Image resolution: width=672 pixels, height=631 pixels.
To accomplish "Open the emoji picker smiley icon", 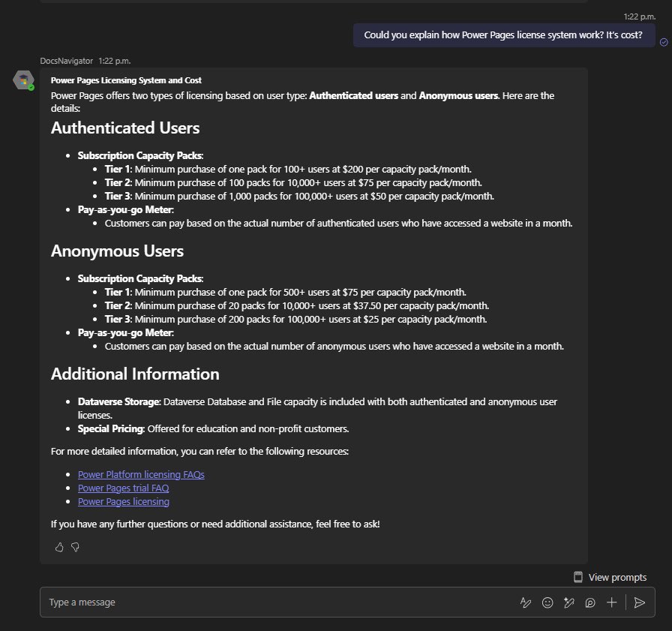I will coord(547,602).
